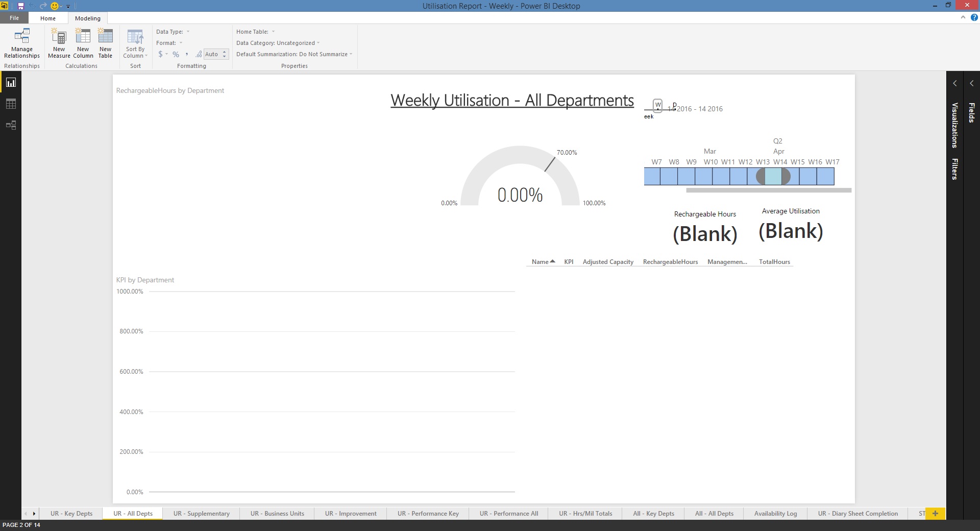This screenshot has width=980, height=531.
Task: Sort table by TotalHours header
Action: coord(774,262)
